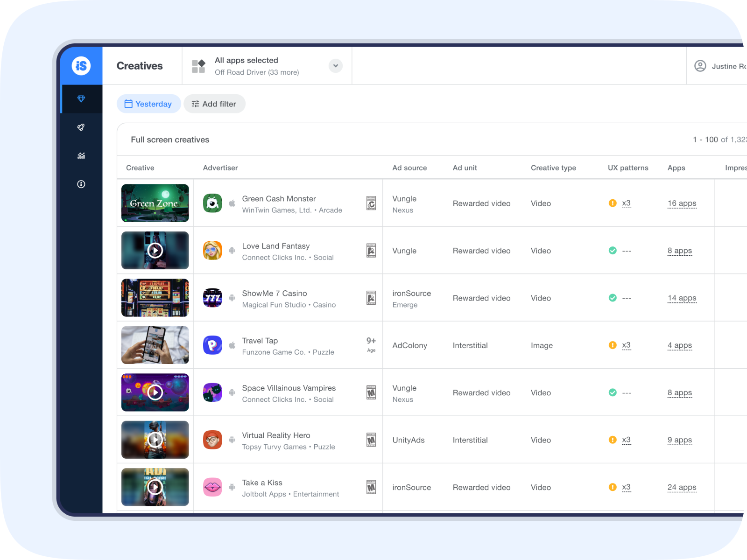
Task: Click the ironSource logo icon
Action: click(x=81, y=66)
